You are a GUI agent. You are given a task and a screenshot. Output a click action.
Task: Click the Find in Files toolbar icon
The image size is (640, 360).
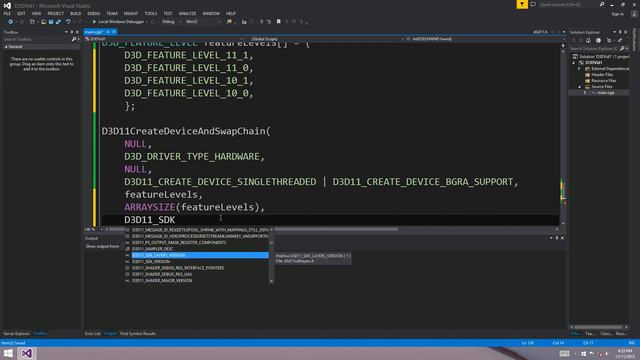click(x=229, y=22)
